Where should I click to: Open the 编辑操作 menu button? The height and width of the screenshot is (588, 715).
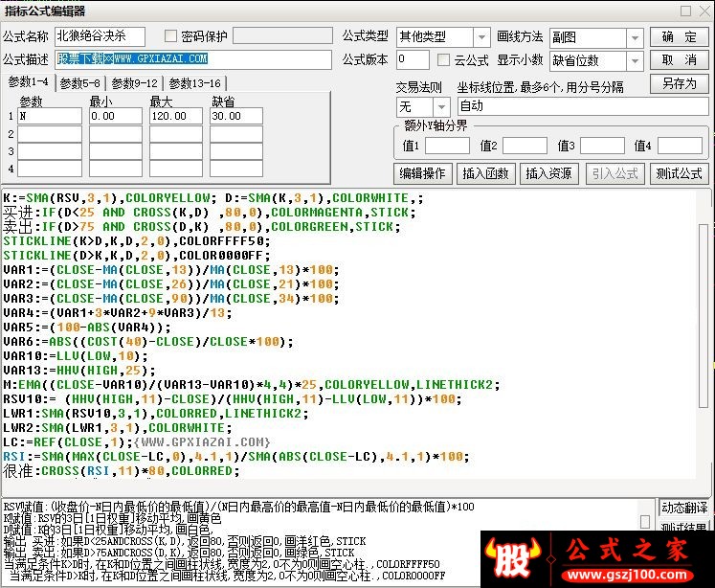click(x=422, y=173)
